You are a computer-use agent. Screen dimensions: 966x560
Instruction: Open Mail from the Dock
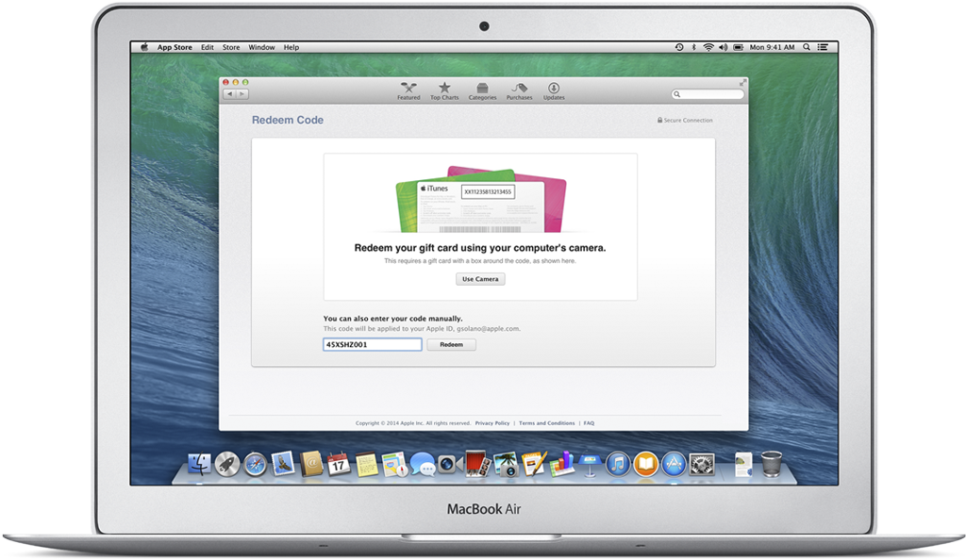click(283, 464)
